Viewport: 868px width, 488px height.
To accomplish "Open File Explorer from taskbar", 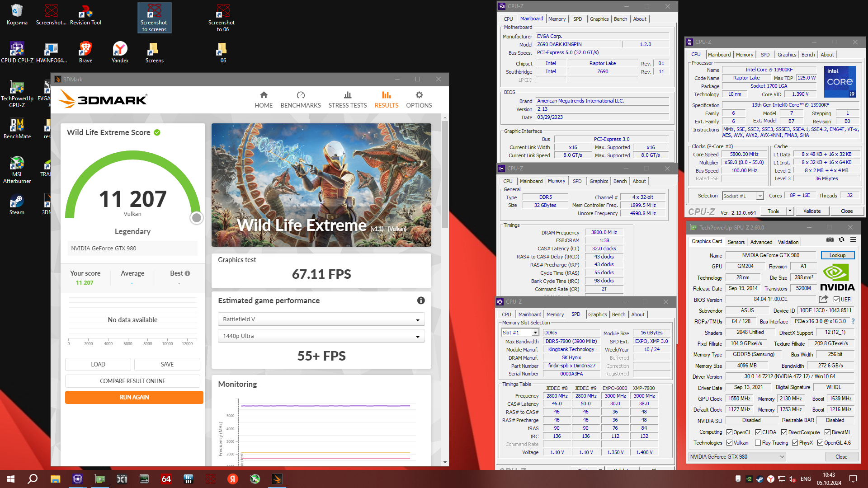I will click(x=55, y=479).
